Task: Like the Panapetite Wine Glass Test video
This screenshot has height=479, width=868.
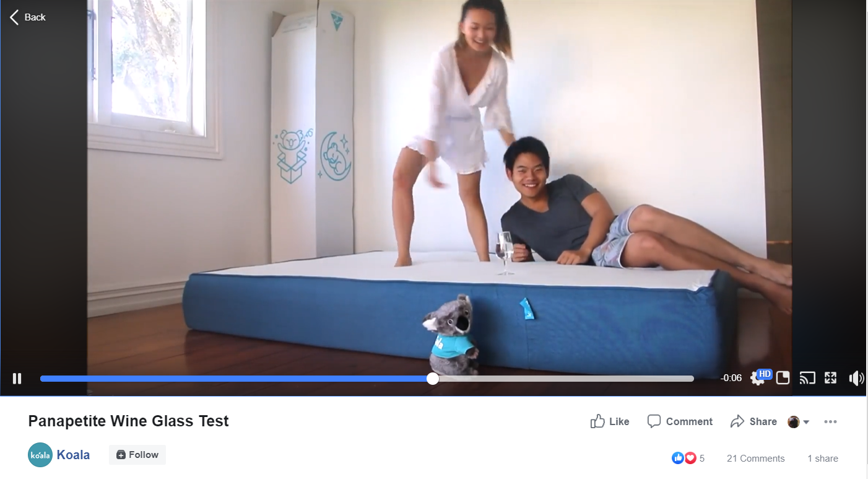Action: [610, 421]
